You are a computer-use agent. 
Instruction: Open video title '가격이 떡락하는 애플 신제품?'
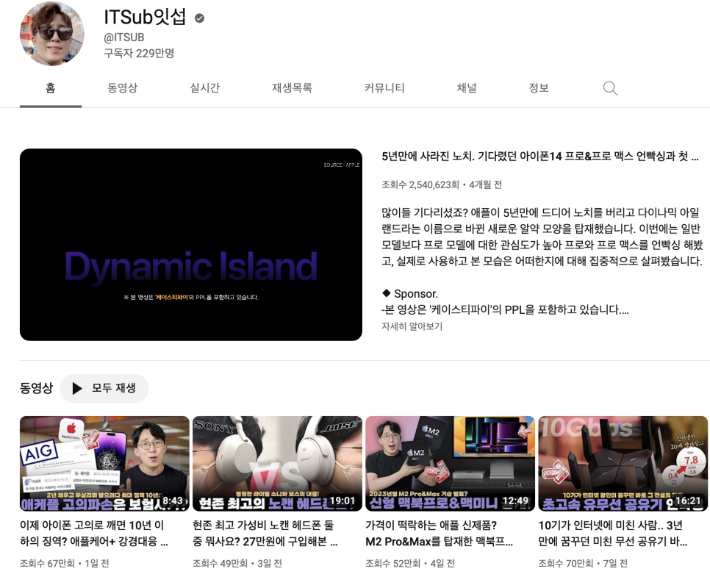(x=440, y=533)
